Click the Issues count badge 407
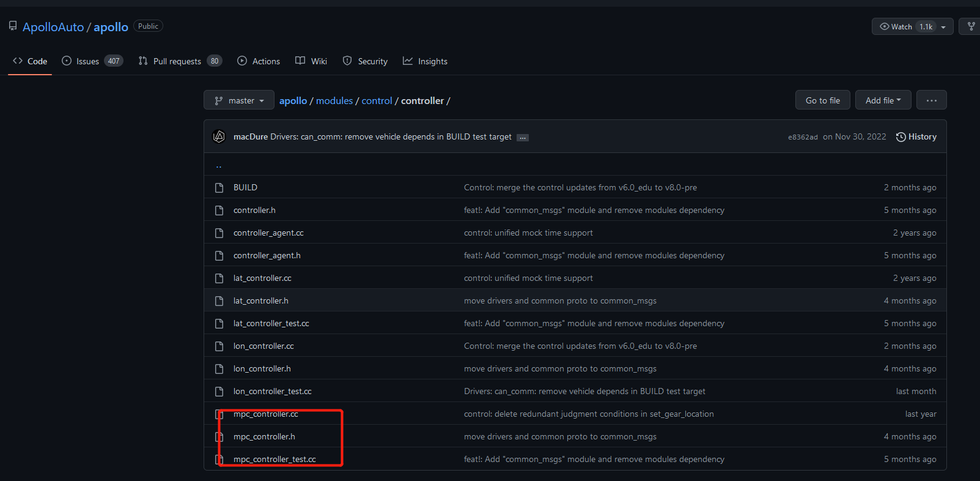This screenshot has height=481, width=980. coord(114,61)
